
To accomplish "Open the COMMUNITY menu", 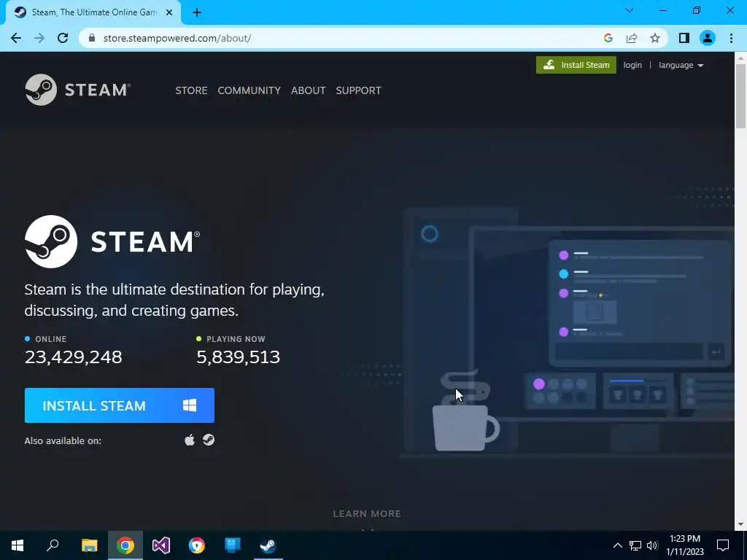I will (249, 90).
